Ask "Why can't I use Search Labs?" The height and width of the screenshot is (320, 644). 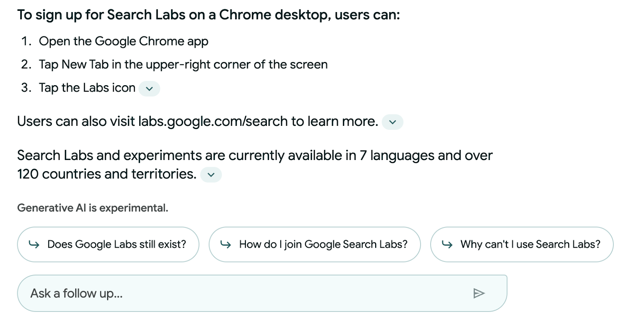(x=522, y=244)
